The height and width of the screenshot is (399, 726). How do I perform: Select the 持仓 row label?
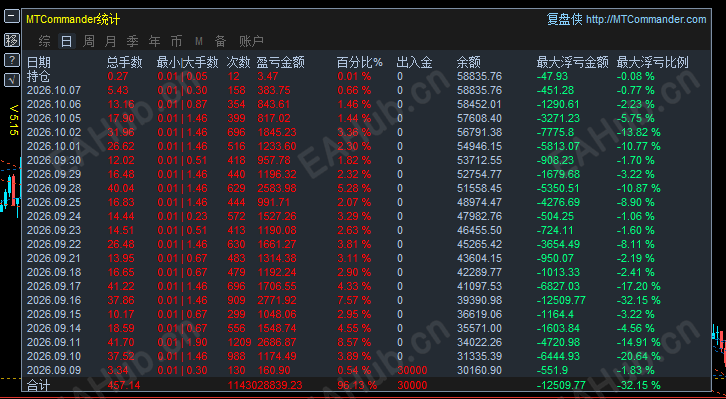click(39, 76)
